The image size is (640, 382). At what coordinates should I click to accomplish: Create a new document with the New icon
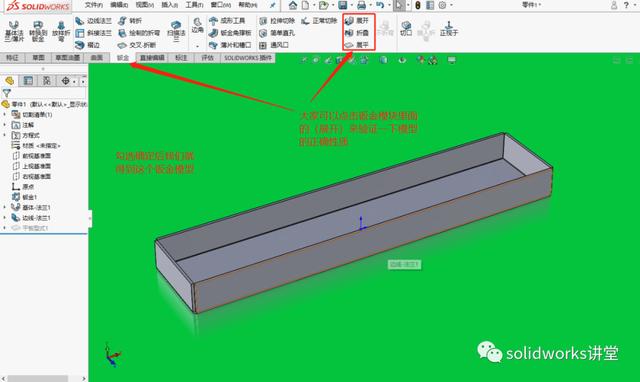coord(305,5)
